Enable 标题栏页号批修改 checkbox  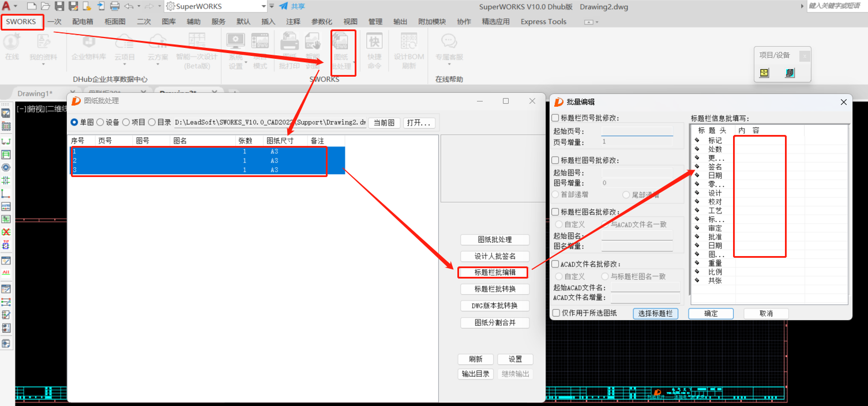[556, 118]
